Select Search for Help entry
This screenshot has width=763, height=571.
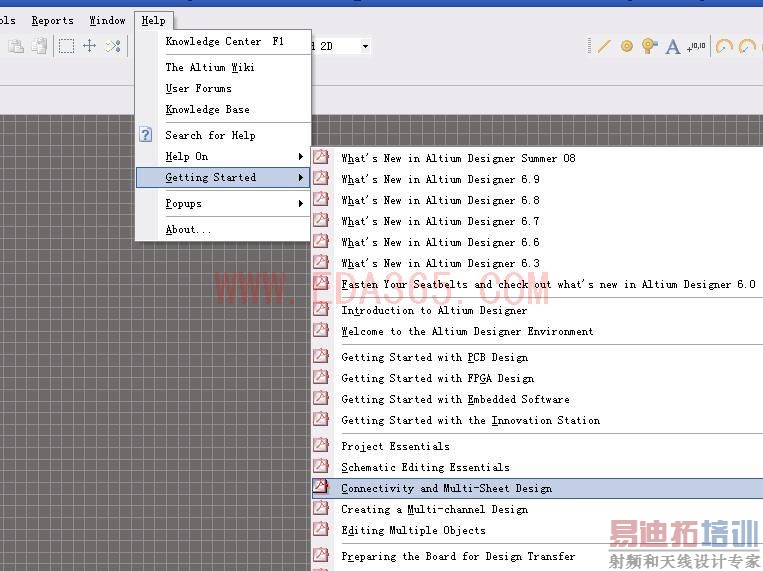224,135
